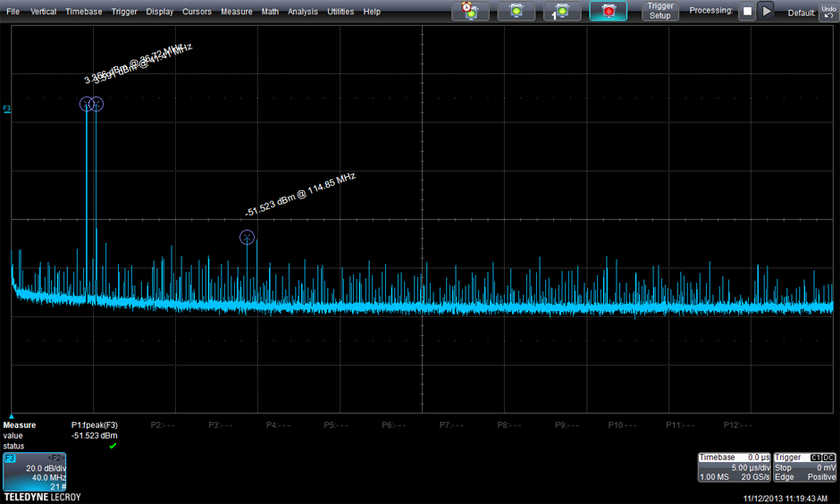This screenshot has width=840, height=504.
Task: Expand the Cursors menu
Action: click(197, 12)
